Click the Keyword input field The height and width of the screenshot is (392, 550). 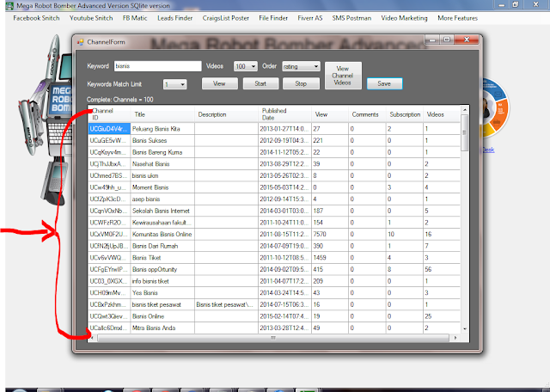(158, 66)
